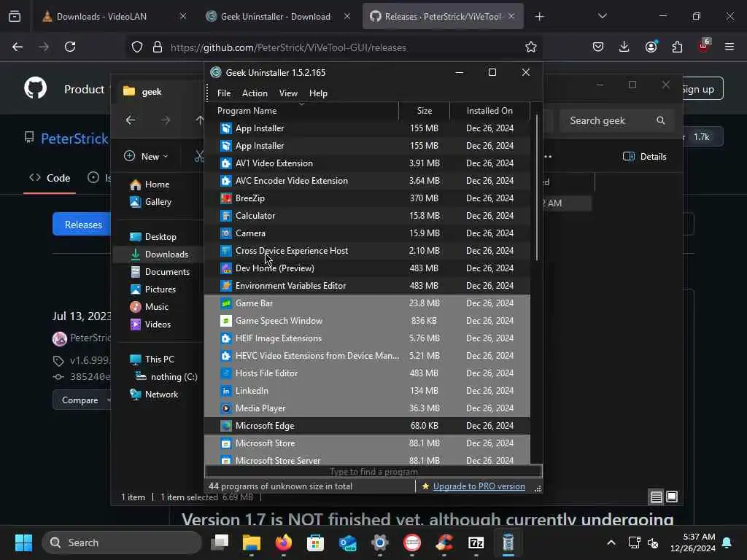747x560 pixels.
Task: Sort by Size column header
Action: coord(424,111)
